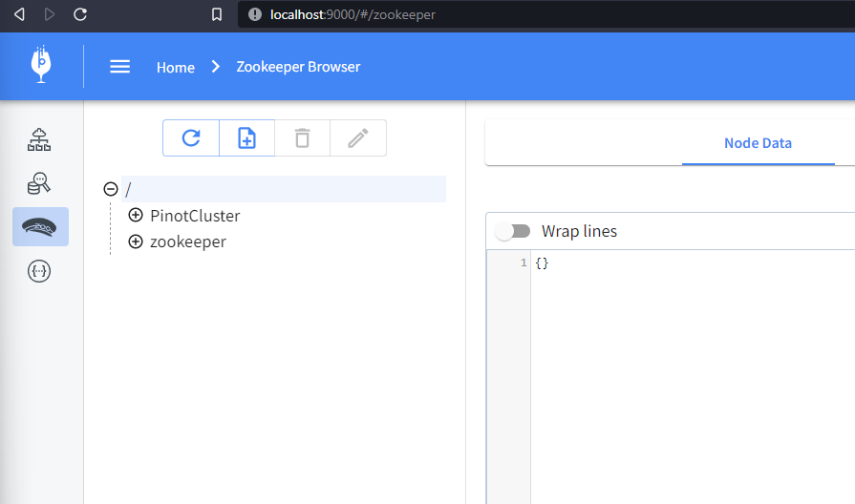Open Cluster Manager from sidebar

39,139
